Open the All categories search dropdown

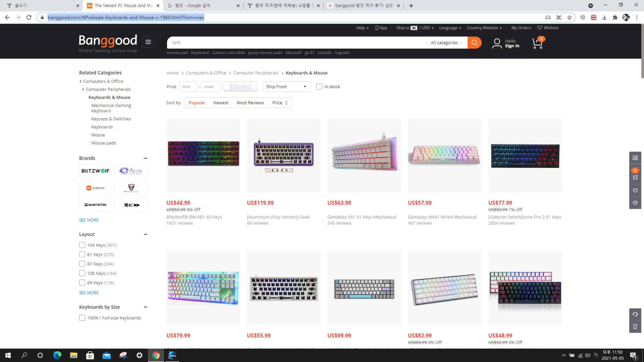coord(446,43)
